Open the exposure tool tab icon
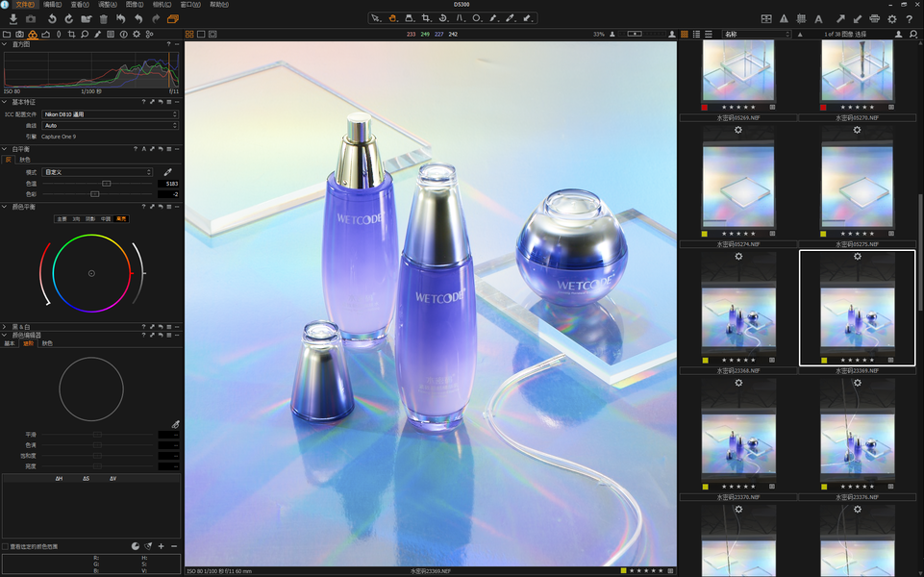Image resolution: width=924 pixels, height=577 pixels. (45, 35)
